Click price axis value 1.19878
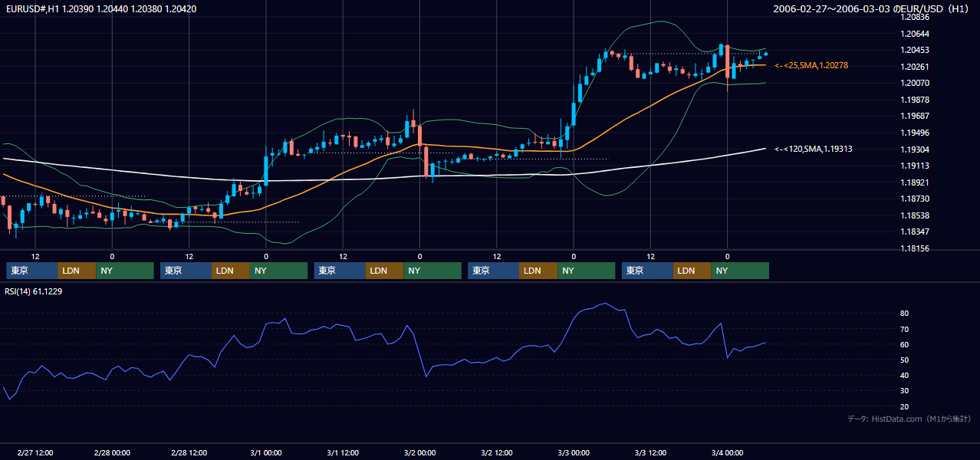 coord(914,100)
